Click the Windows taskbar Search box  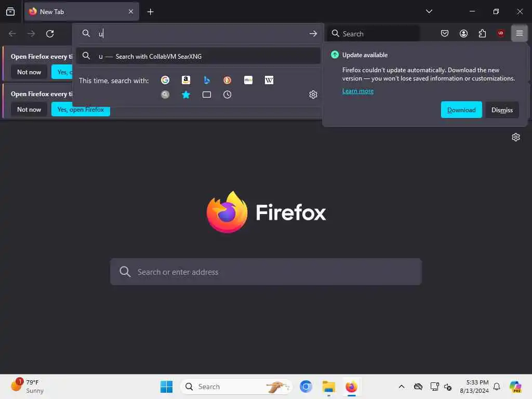click(x=236, y=387)
